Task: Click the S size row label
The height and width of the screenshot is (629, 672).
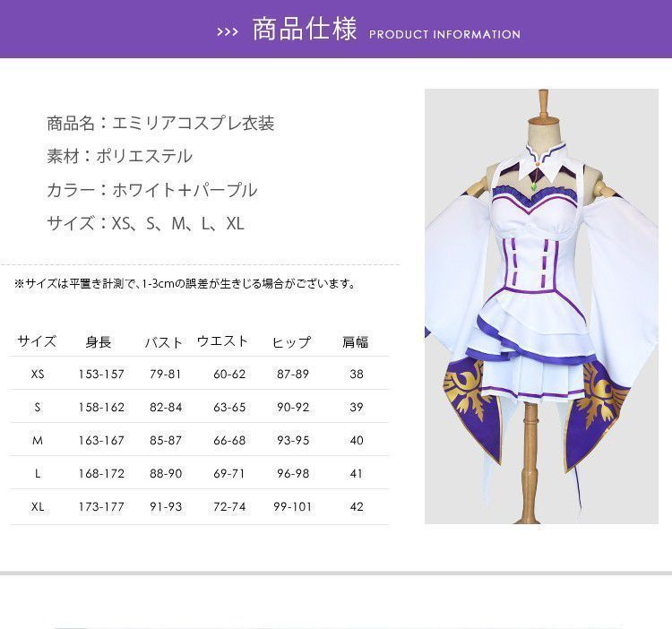Action: coord(38,407)
